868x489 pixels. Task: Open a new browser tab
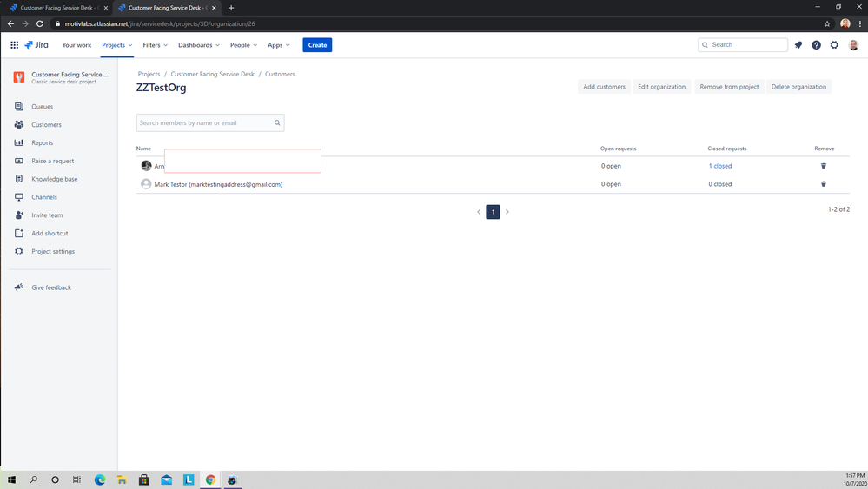[231, 8]
